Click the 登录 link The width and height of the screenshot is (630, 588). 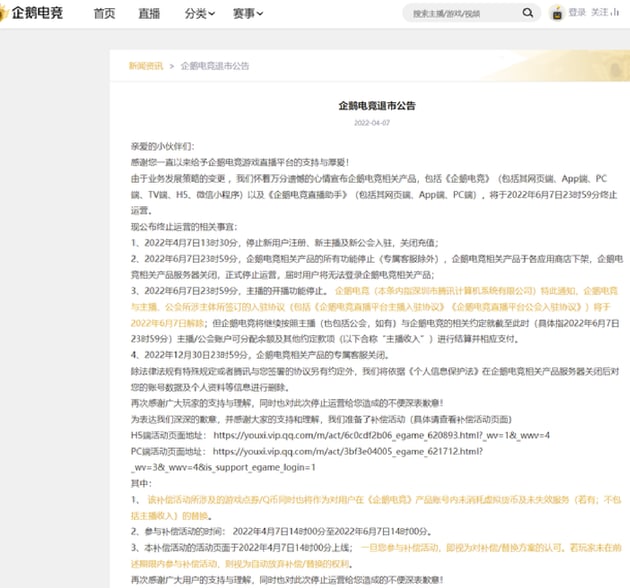577,12
